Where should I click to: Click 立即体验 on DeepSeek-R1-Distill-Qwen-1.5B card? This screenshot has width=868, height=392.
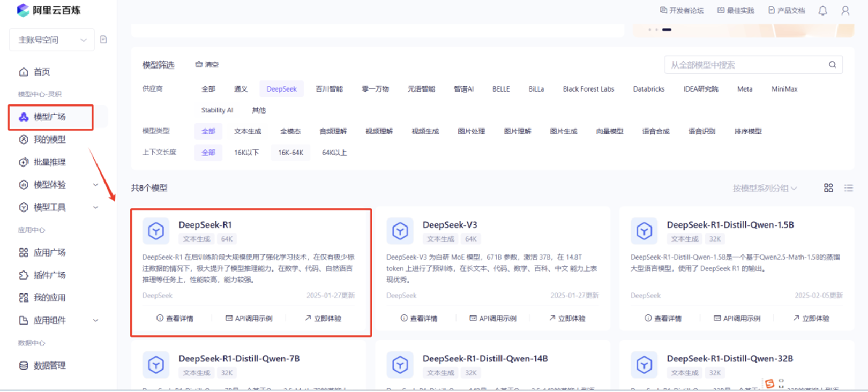coord(811,318)
